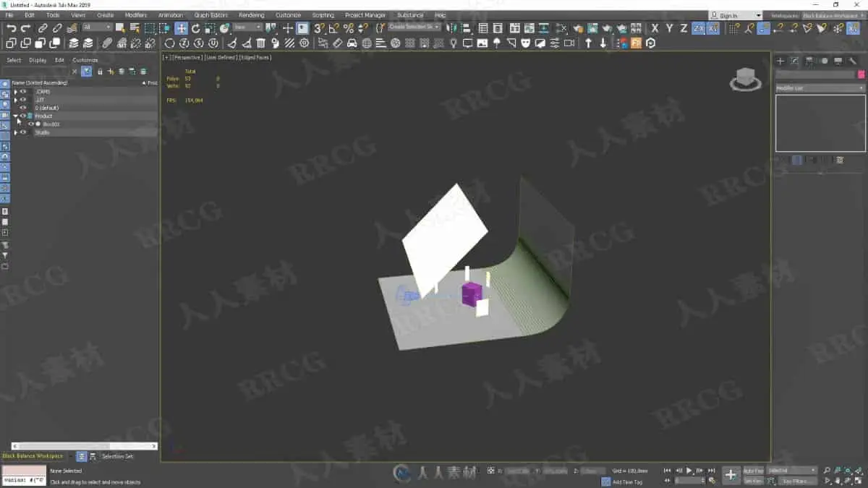Play the animation

[x=689, y=471]
